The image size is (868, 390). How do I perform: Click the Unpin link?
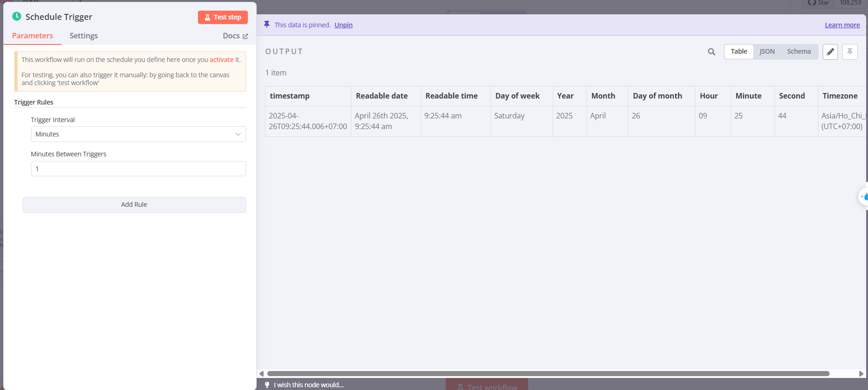pos(344,25)
